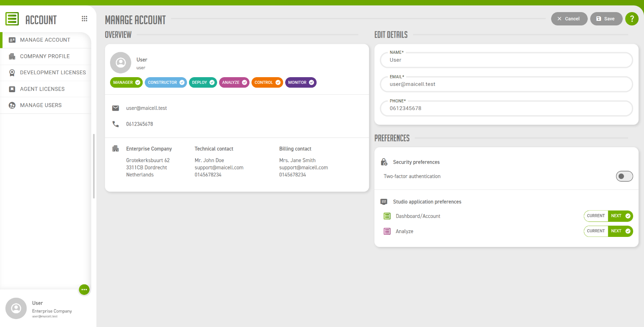Image resolution: width=644 pixels, height=327 pixels.
Task: Click the phone icon in overview
Action: click(116, 124)
